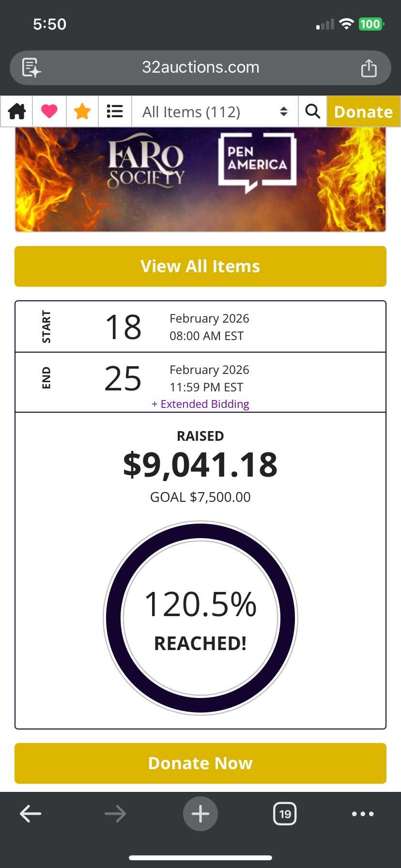This screenshot has height=868, width=401.
Task: Tap the browser forward arrow
Action: click(x=115, y=814)
